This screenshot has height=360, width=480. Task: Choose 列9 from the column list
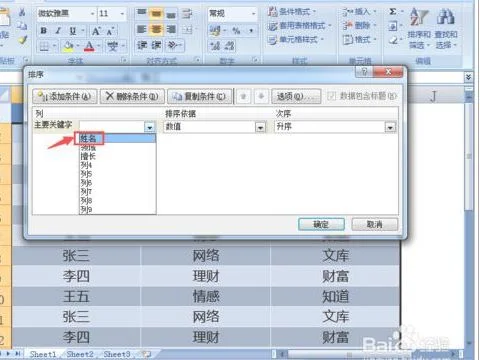pyautogui.click(x=117, y=210)
